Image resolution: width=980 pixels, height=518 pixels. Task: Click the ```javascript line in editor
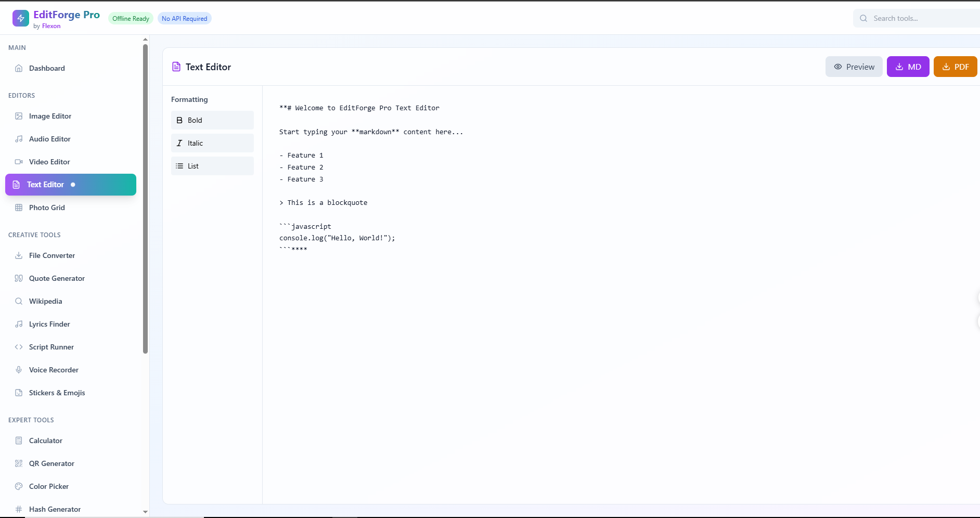click(305, 226)
